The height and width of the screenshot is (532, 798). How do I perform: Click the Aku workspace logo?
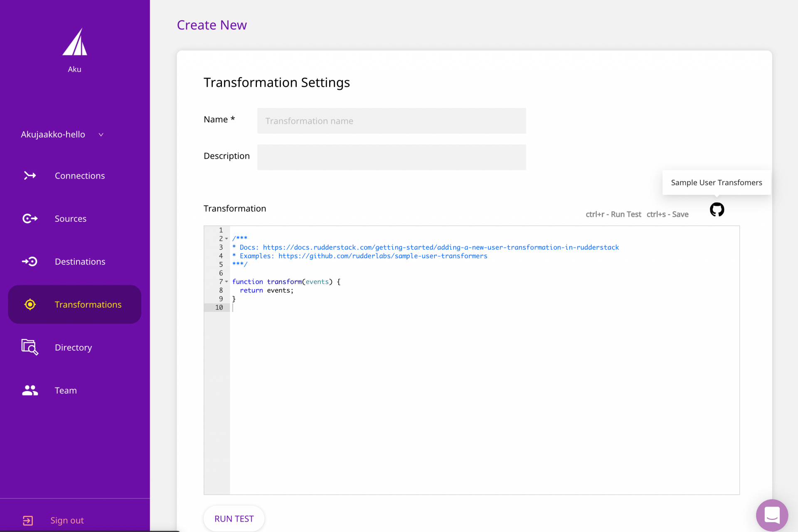pyautogui.click(x=74, y=42)
